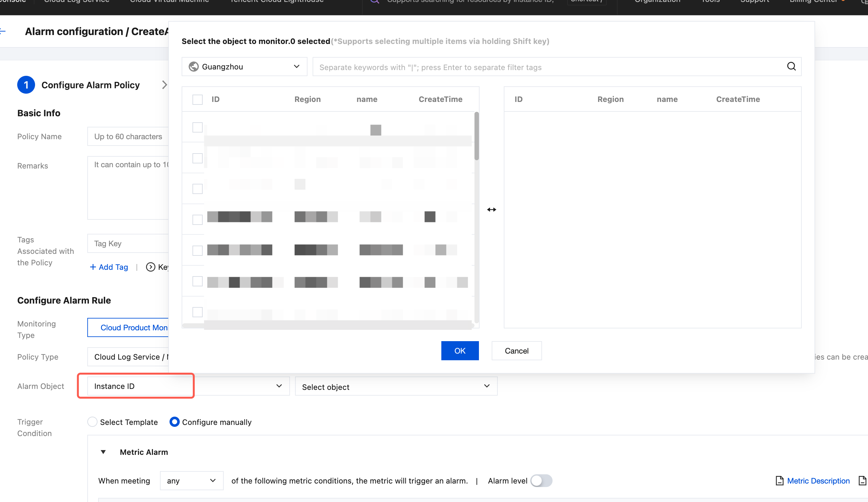868x502 pixels.
Task: Open the Policy Type Cloud Log Service dropdown
Action: 128,357
